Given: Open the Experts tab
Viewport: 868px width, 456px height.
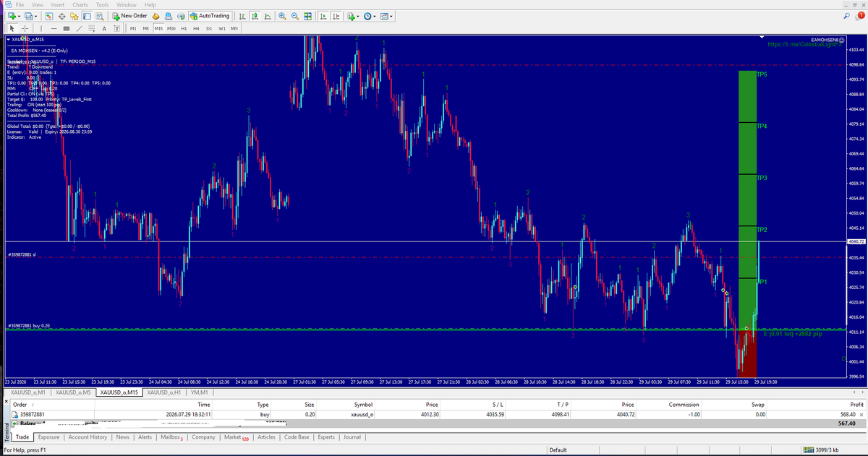Looking at the screenshot, I should (x=326, y=436).
